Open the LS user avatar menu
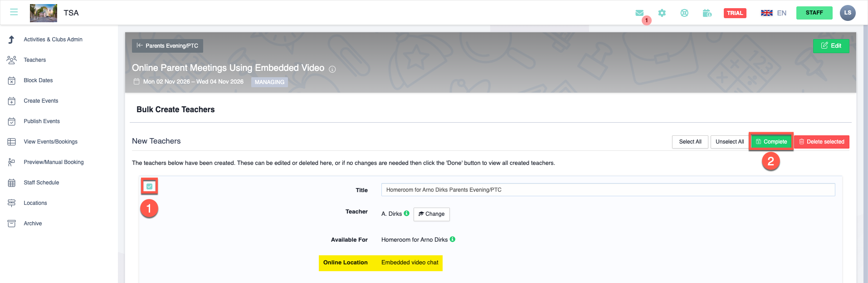 click(x=847, y=13)
